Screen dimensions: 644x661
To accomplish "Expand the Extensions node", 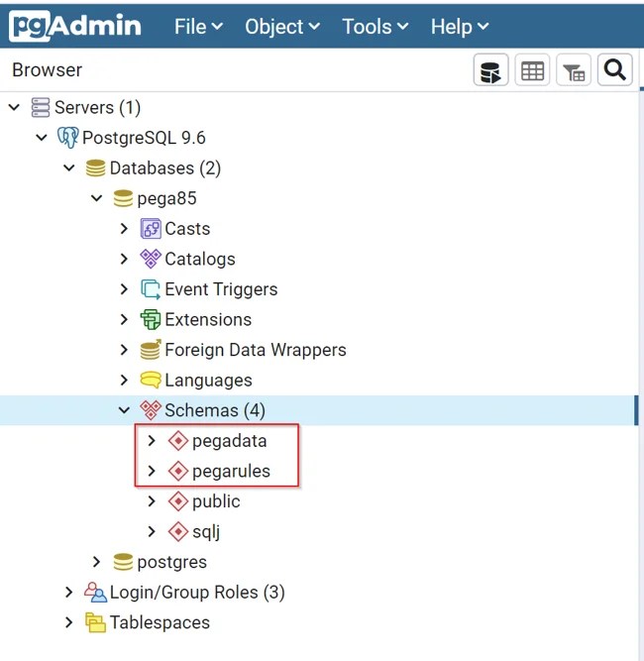I will tap(124, 319).
